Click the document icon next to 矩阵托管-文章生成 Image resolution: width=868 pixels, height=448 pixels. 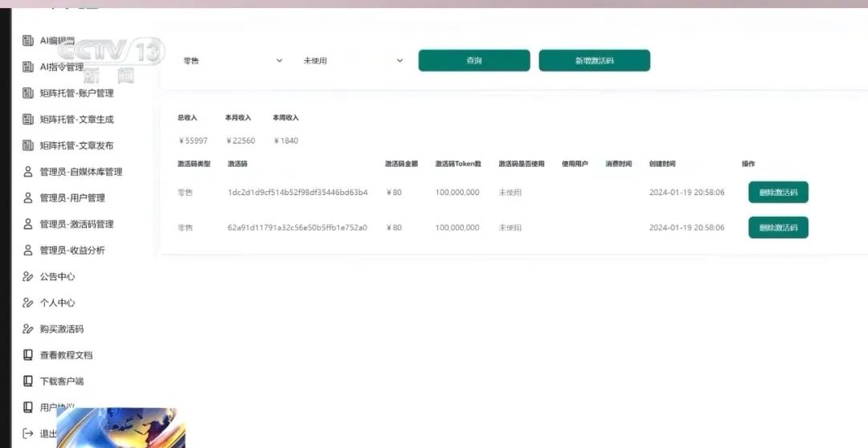click(28, 120)
